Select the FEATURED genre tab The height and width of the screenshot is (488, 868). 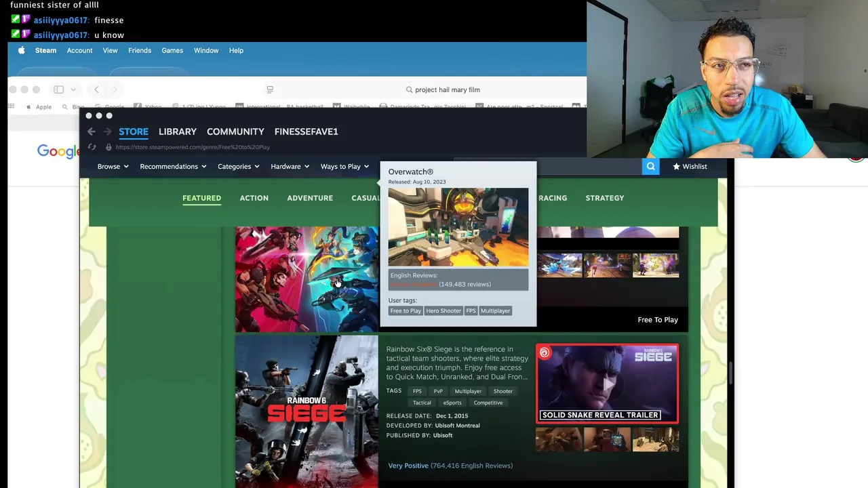point(201,198)
